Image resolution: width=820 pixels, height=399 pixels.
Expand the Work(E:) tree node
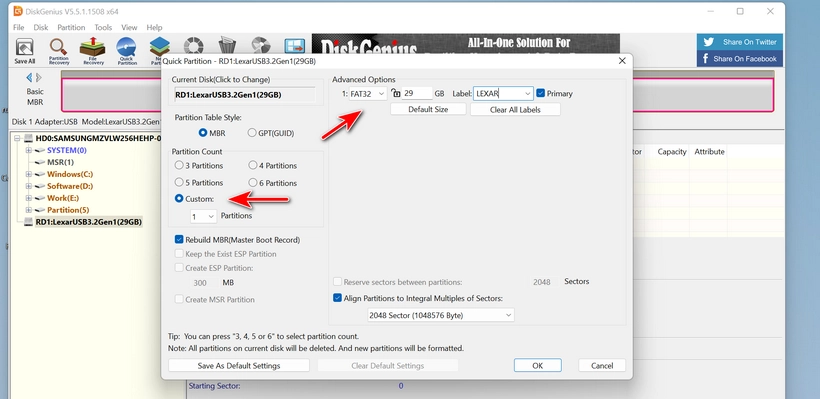pos(29,198)
